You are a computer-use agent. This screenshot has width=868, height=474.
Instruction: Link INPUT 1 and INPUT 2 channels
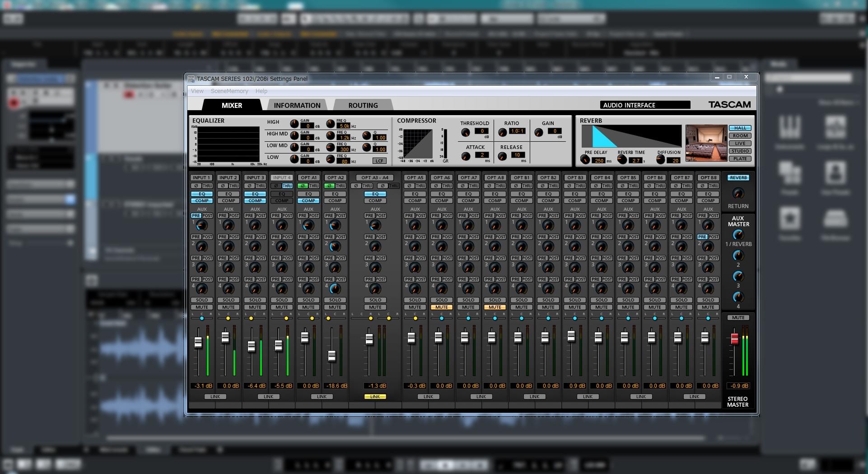coord(215,396)
